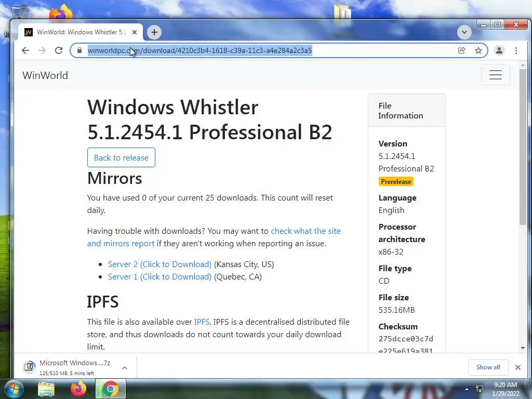Open Chrome's three-dot menu
The image size is (532, 399).
pyautogui.click(x=516, y=50)
